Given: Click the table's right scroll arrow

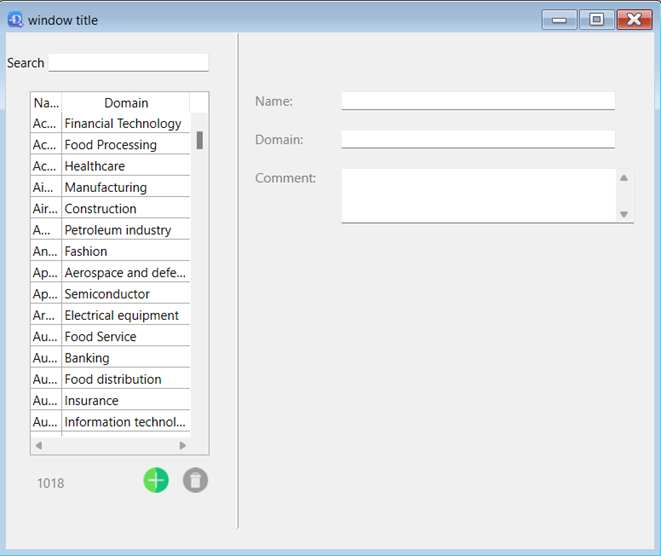Looking at the screenshot, I should click(182, 445).
